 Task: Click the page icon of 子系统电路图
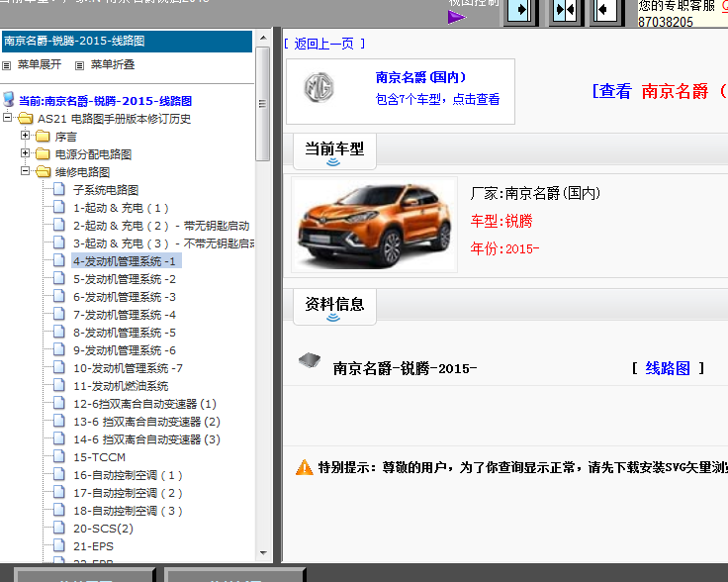(x=59, y=189)
